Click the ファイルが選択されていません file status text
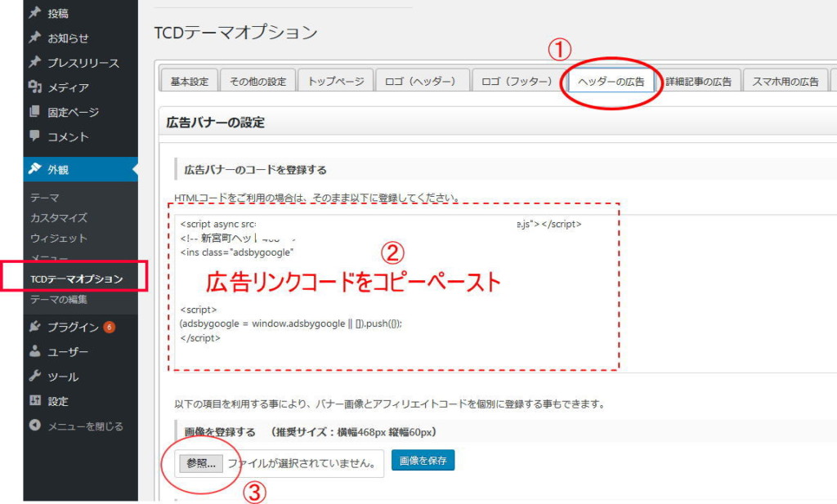Viewport: 837px width, 504px height. point(302,463)
